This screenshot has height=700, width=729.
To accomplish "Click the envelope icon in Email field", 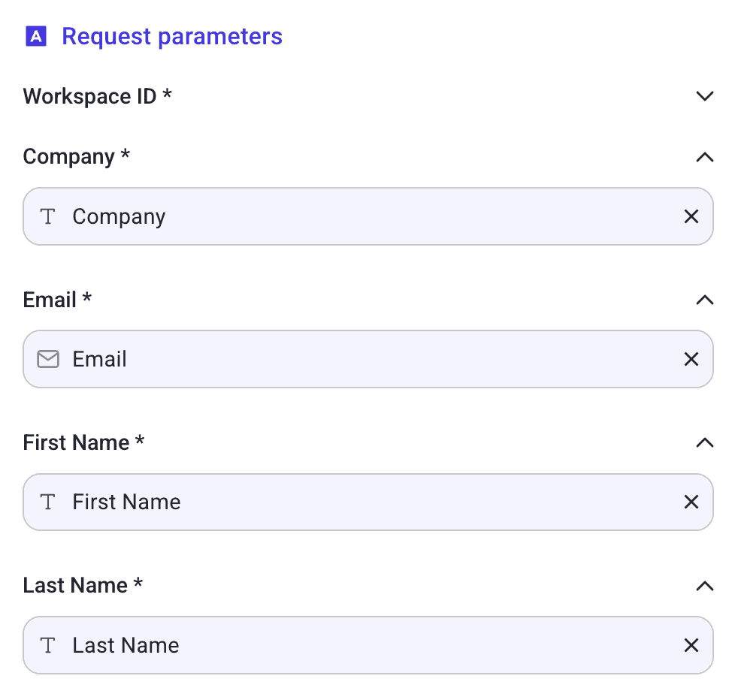I will 48,360.
